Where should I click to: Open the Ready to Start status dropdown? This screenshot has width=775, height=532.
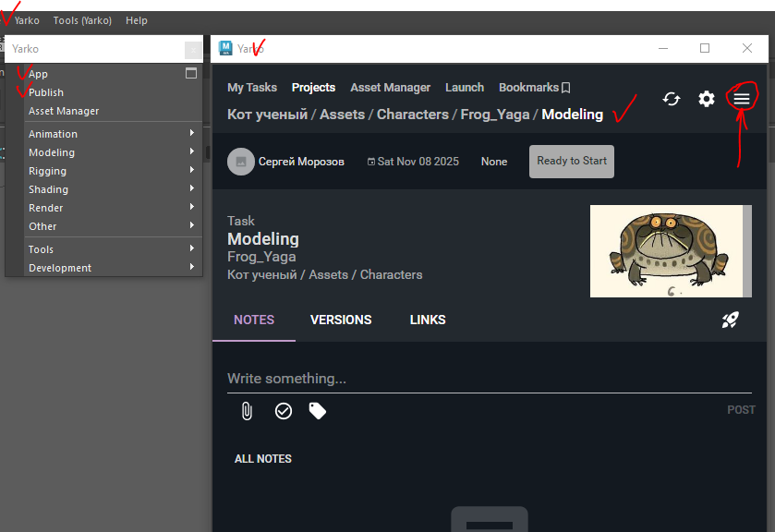pos(571,161)
